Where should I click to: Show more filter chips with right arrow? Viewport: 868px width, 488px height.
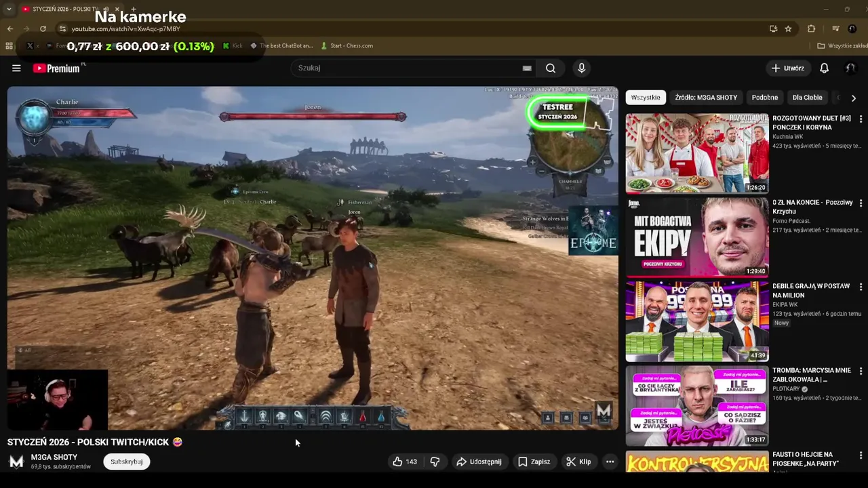(853, 98)
